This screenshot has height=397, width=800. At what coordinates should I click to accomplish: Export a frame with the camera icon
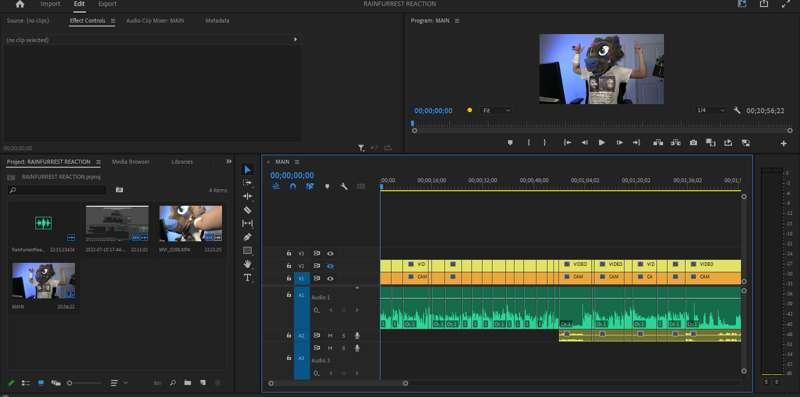pyautogui.click(x=693, y=143)
